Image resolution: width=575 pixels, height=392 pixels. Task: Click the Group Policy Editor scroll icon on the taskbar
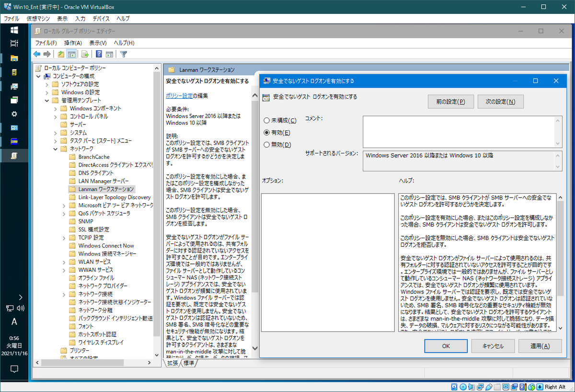pos(14,156)
